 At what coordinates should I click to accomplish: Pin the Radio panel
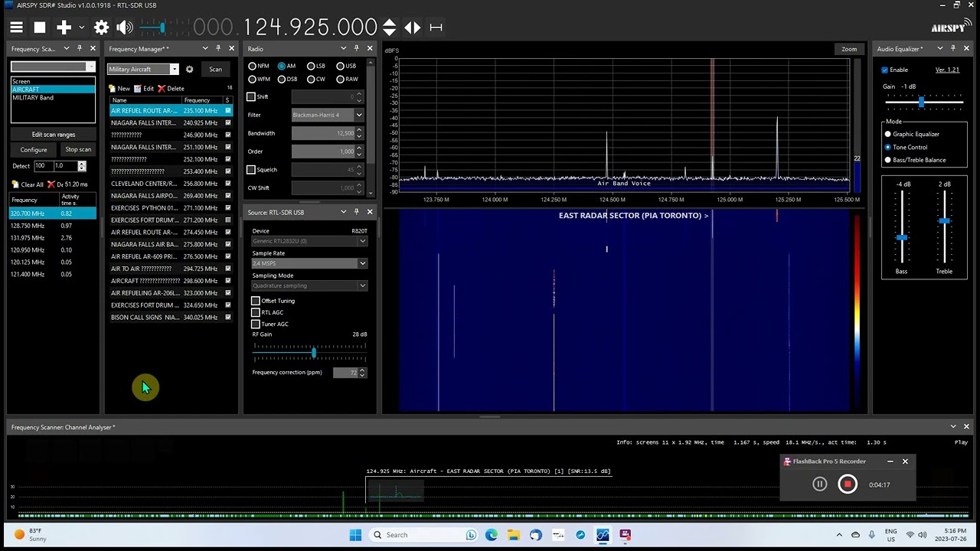pyautogui.click(x=356, y=49)
